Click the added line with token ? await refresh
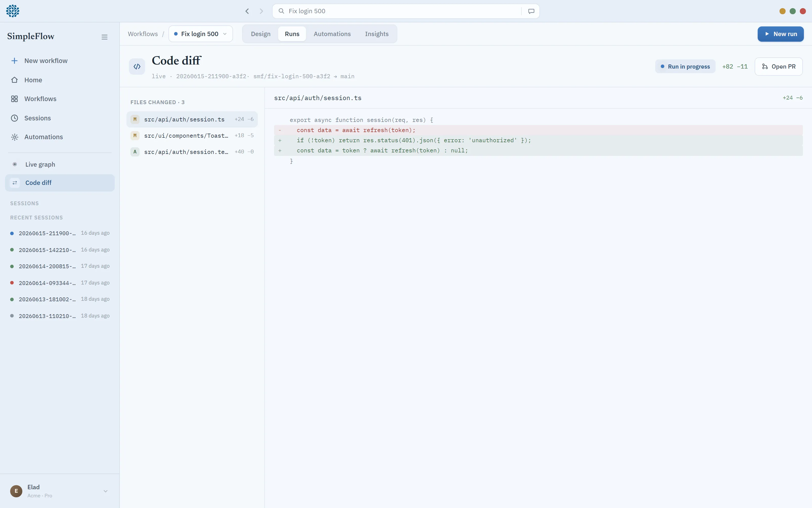This screenshot has width=812, height=508. (x=538, y=151)
